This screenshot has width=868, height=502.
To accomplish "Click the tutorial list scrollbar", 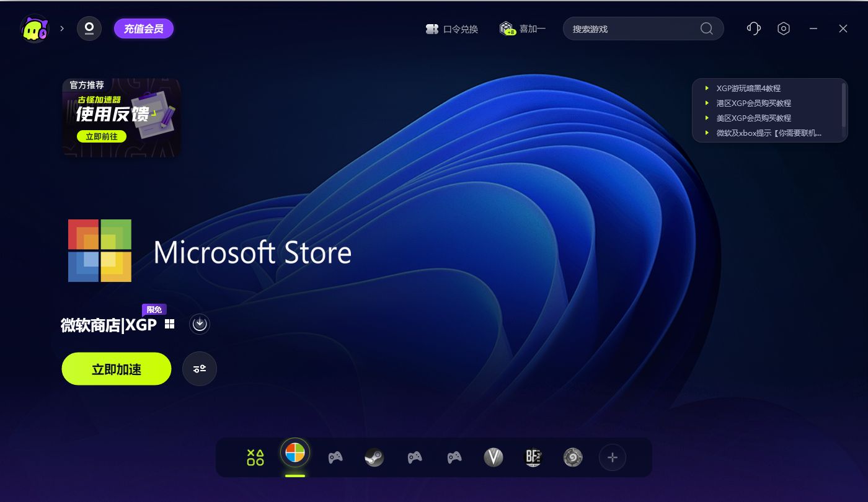I will [x=844, y=104].
